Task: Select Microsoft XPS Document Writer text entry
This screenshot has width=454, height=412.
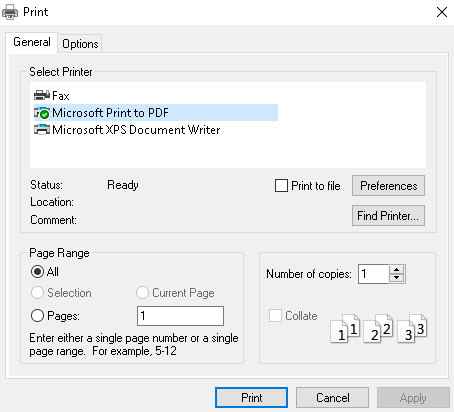Action: (x=136, y=130)
